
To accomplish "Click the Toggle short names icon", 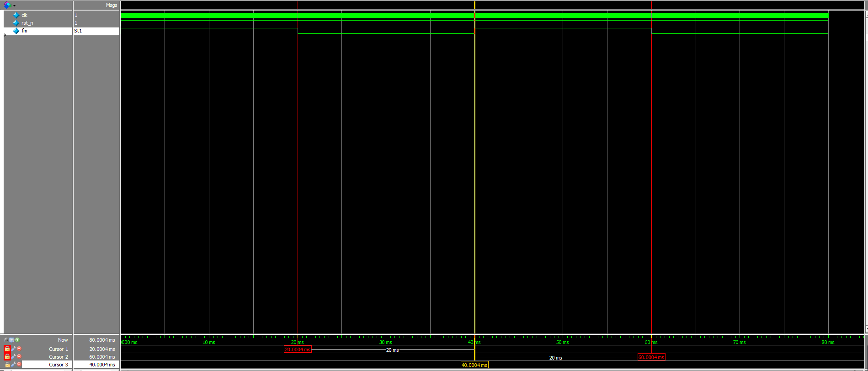I will [6, 340].
